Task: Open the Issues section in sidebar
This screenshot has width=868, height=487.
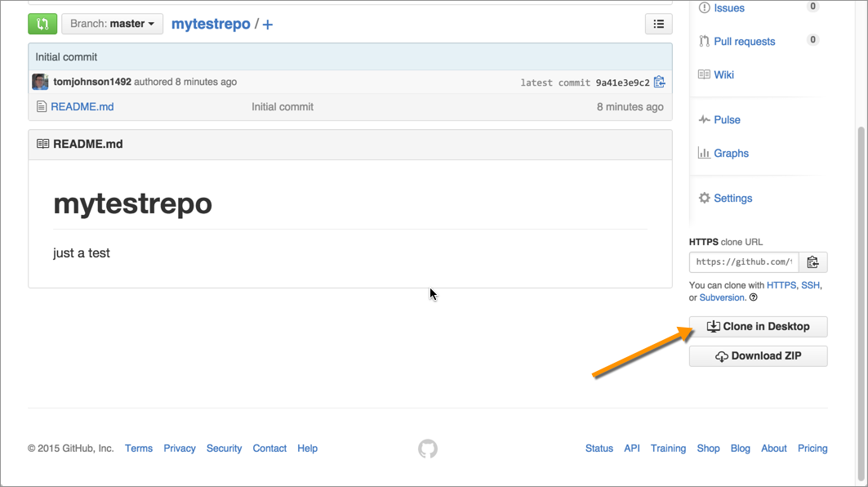Action: click(728, 8)
